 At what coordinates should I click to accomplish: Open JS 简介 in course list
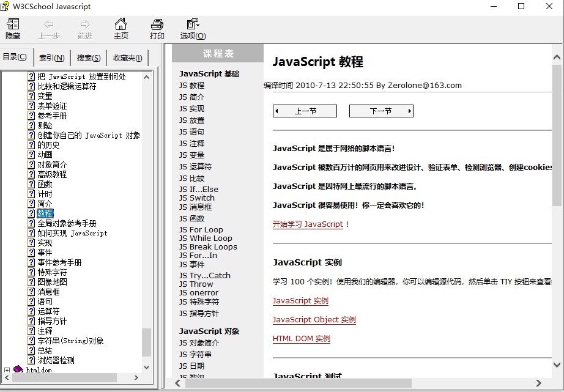point(191,97)
